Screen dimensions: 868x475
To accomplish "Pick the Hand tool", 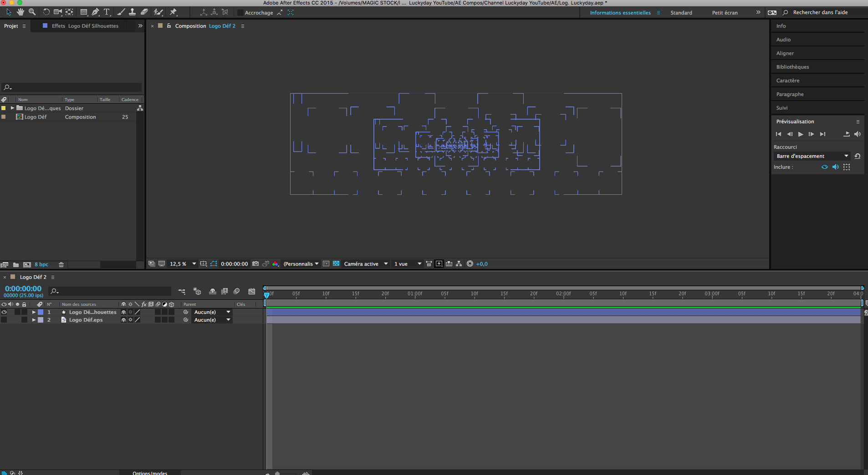I will 20,12.
